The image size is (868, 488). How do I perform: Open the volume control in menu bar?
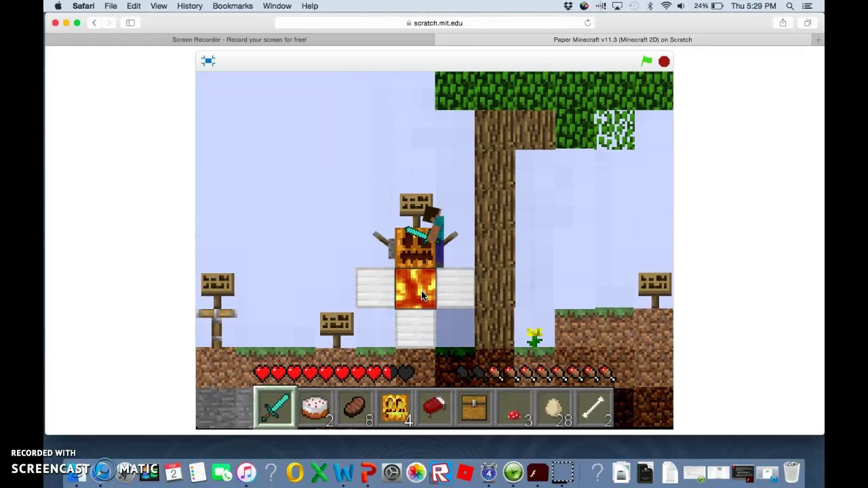pos(681,6)
